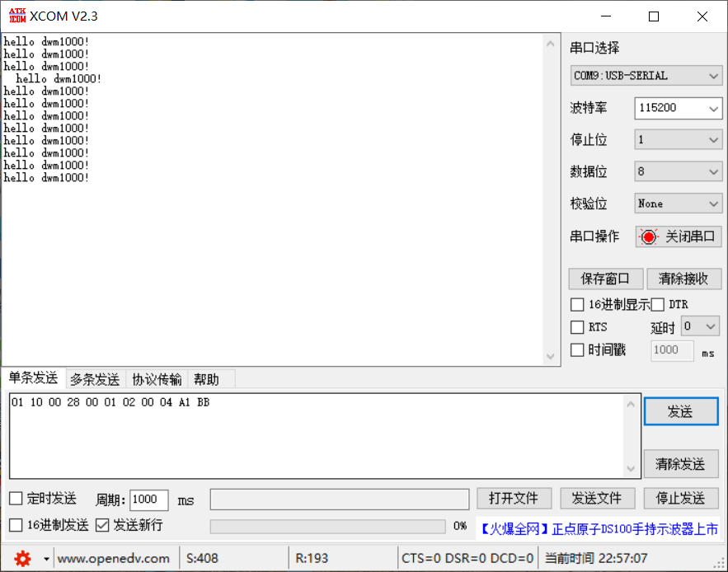Click the XCOM logo in title bar
728x572 pixels.
[17, 16]
